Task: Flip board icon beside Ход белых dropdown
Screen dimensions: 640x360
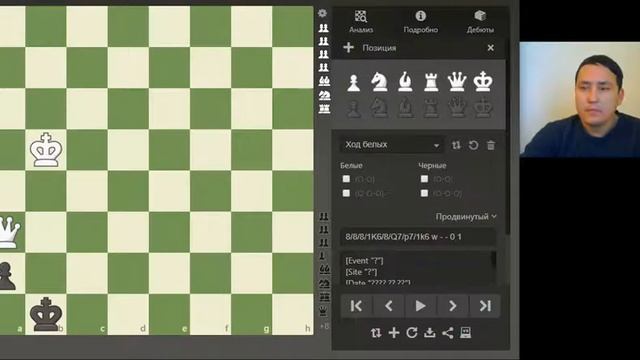Action: coord(456,145)
